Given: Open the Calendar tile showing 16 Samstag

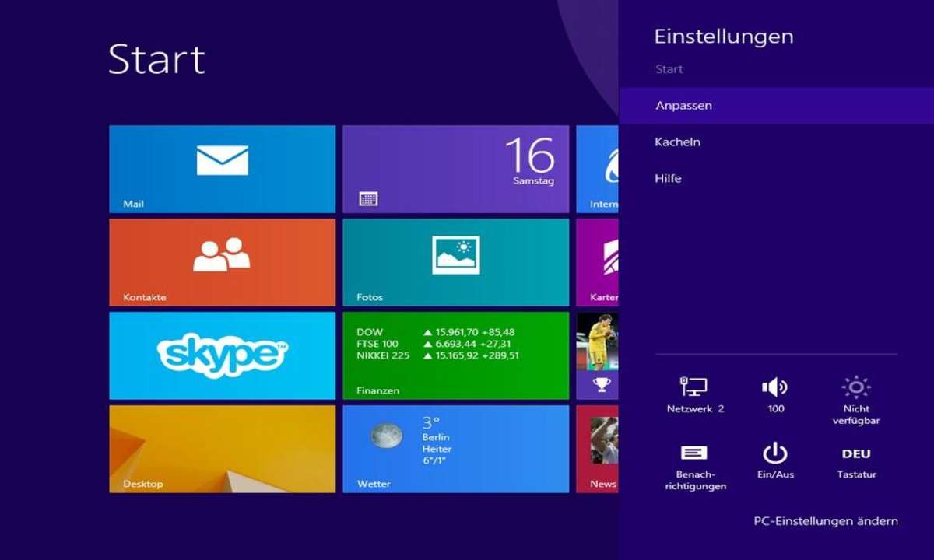Looking at the screenshot, I should click(x=456, y=169).
